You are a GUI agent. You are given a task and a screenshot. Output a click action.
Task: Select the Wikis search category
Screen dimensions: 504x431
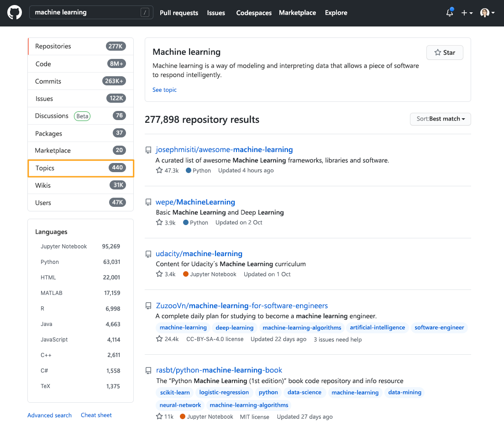[x=81, y=185]
